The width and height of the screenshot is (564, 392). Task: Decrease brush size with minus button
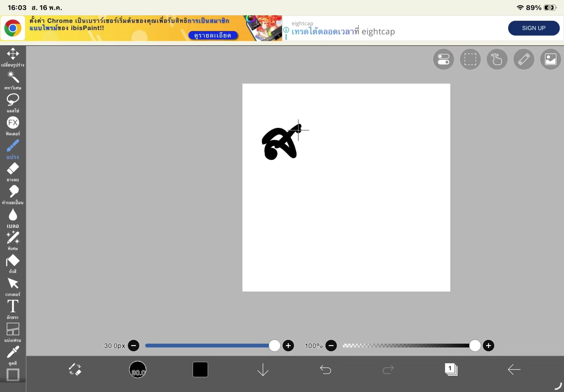point(134,346)
